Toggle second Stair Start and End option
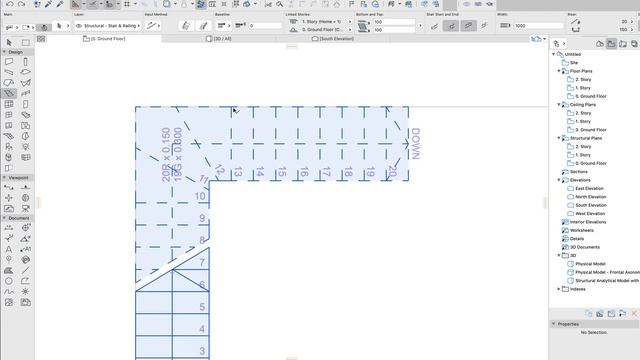The height and width of the screenshot is (360, 640). [451, 26]
